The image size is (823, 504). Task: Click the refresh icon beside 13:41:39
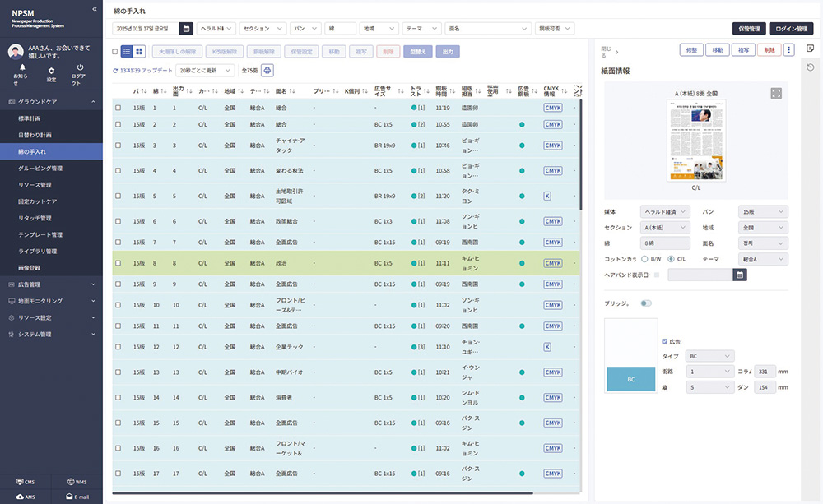point(115,70)
